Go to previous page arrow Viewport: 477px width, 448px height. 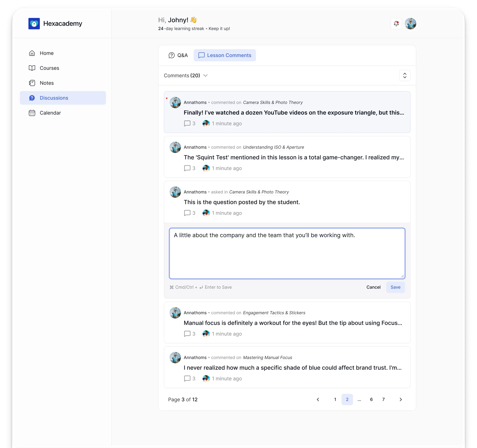[318, 399]
